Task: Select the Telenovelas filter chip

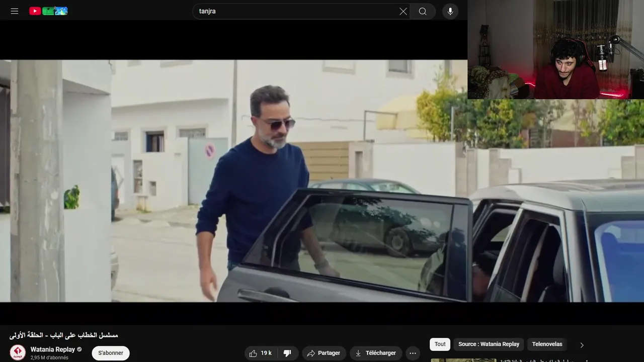Action: [547, 344]
